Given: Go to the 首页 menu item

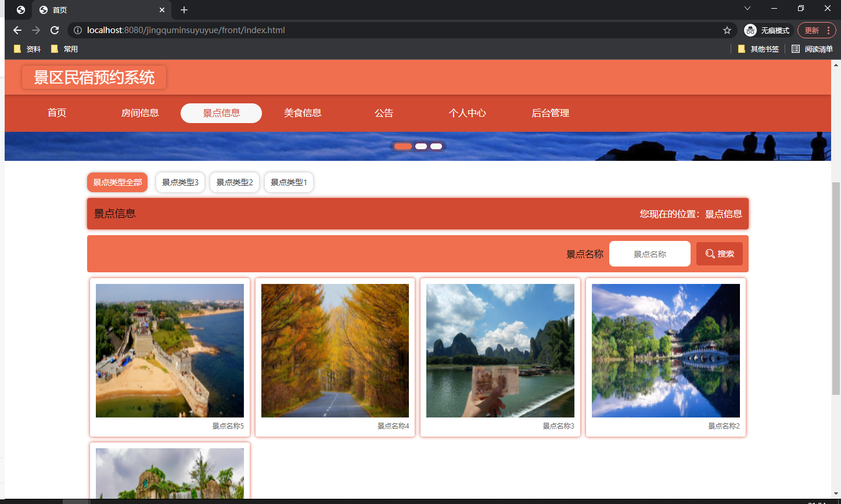Looking at the screenshot, I should pos(57,113).
